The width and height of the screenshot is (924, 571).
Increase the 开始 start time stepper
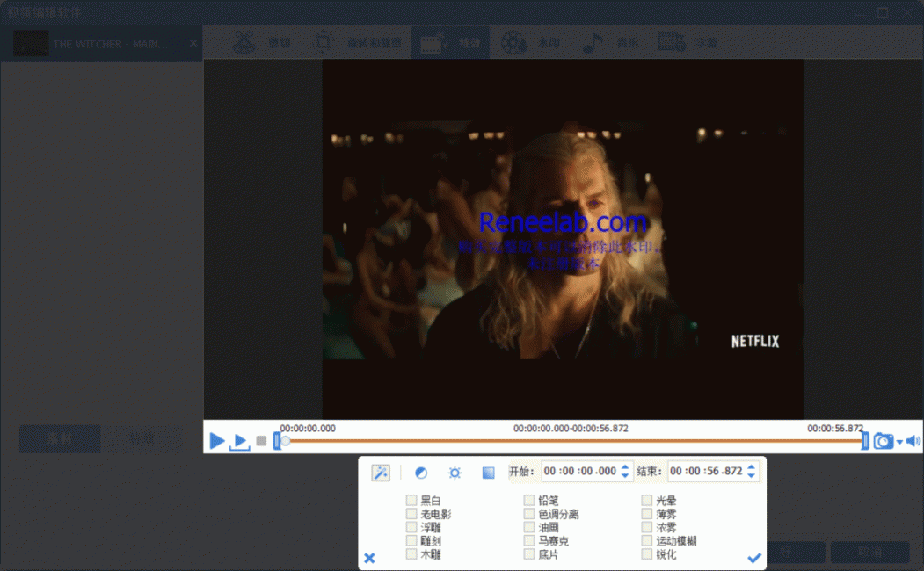(624, 467)
